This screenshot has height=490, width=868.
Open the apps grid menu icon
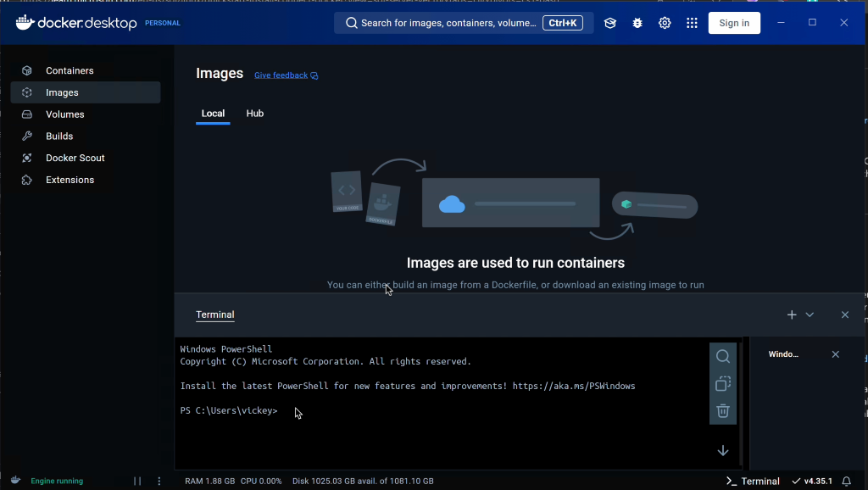692,23
